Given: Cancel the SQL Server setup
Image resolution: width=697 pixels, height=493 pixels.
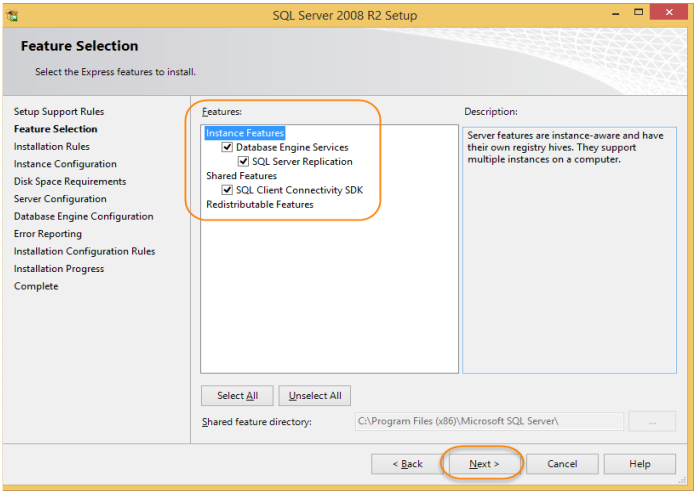Looking at the screenshot, I should coord(562,464).
